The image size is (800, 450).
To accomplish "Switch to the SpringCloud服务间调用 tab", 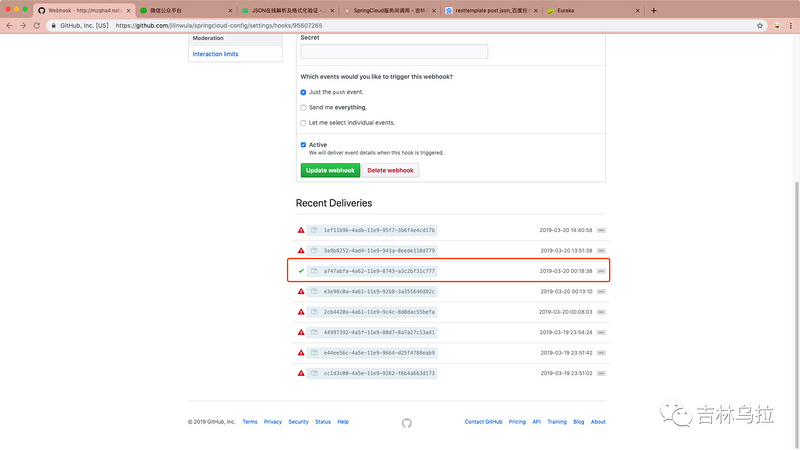I will [x=390, y=10].
